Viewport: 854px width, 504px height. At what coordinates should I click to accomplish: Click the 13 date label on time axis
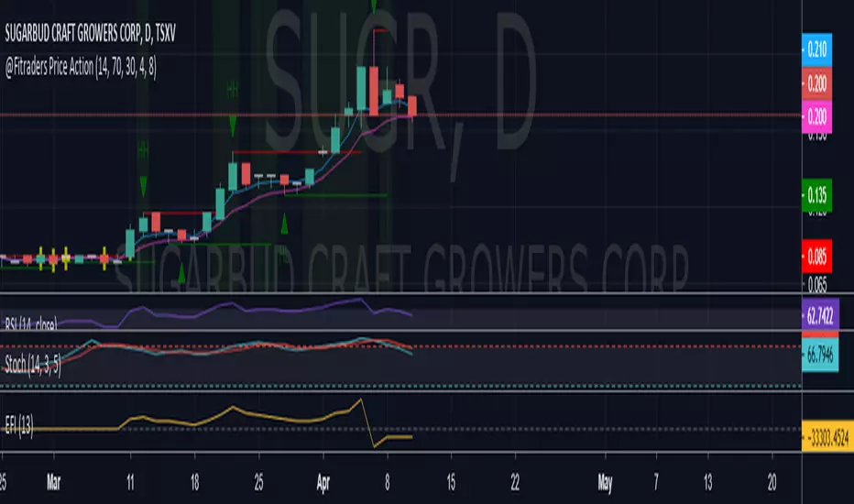(707, 482)
